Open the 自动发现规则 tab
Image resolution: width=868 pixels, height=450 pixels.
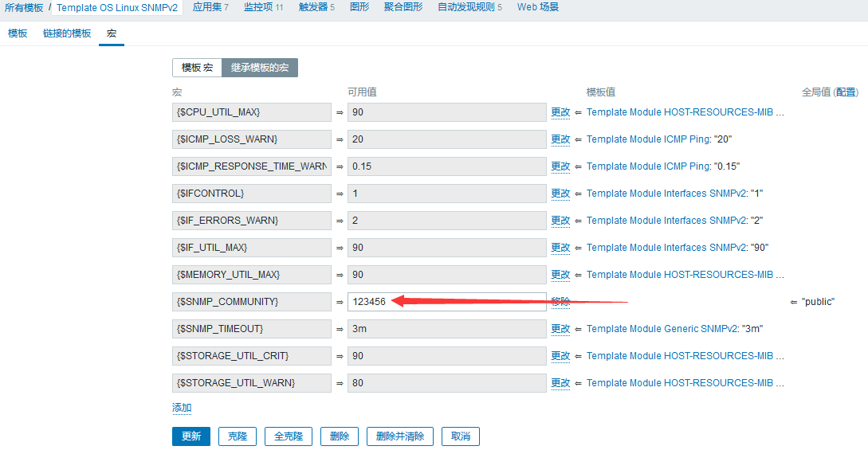[469, 7]
